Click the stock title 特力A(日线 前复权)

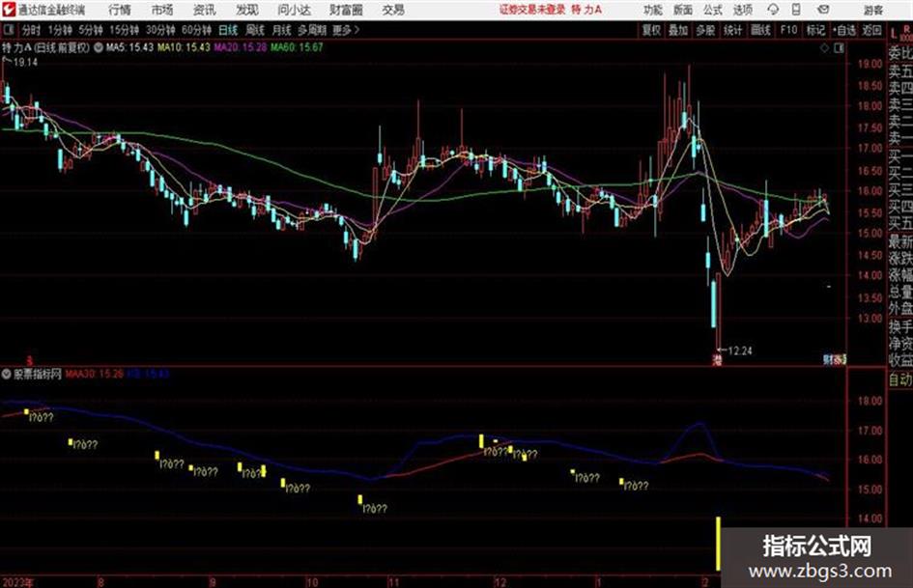point(46,47)
